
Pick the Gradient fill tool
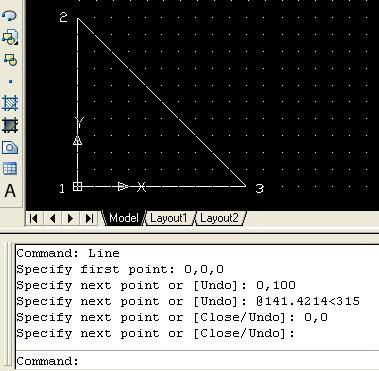coord(10,125)
